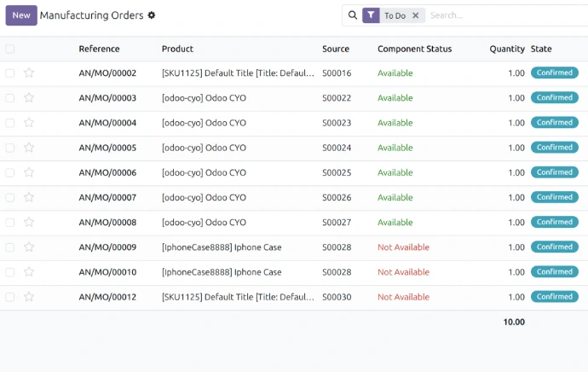Image resolution: width=588 pixels, height=372 pixels.
Task: Sort orders by Quantity column header
Action: tap(506, 49)
